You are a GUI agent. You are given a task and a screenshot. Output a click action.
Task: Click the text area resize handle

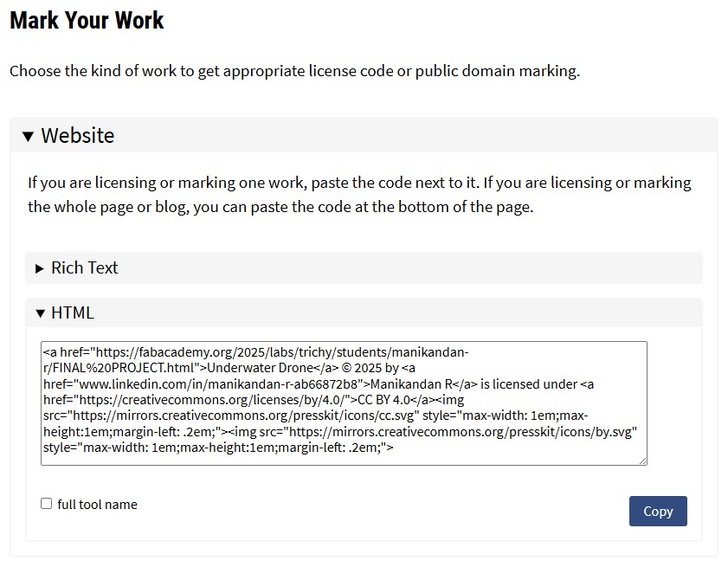pyautogui.click(x=643, y=461)
